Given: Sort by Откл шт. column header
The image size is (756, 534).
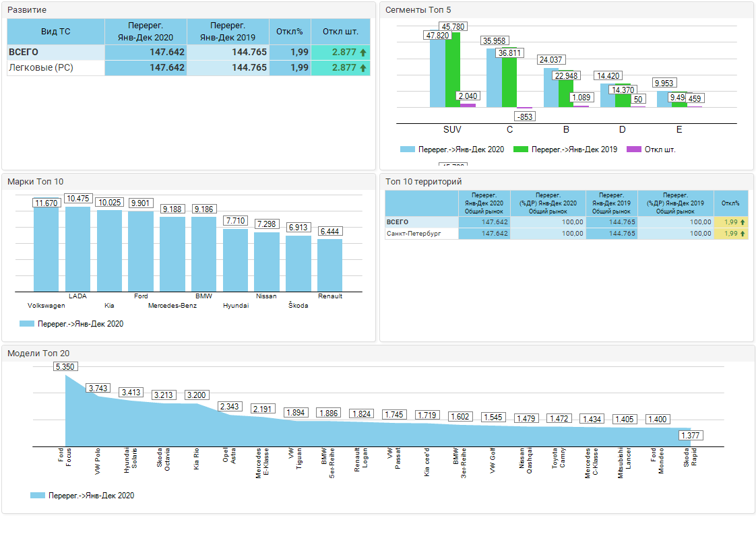Looking at the screenshot, I should (340, 32).
